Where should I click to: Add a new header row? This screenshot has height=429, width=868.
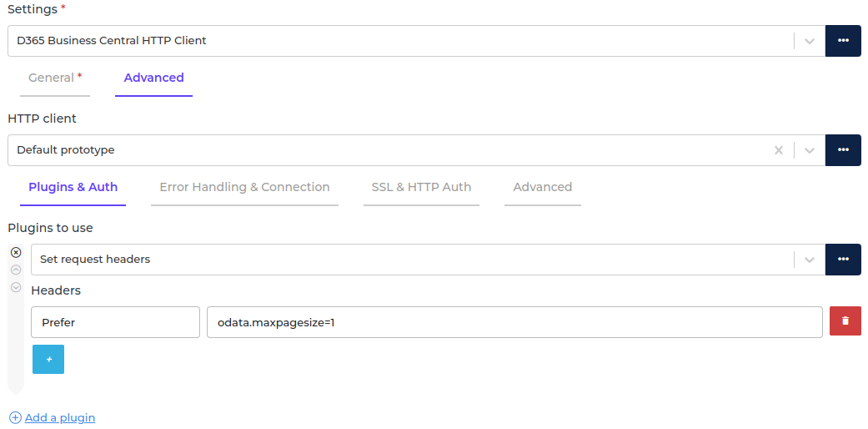[48, 359]
